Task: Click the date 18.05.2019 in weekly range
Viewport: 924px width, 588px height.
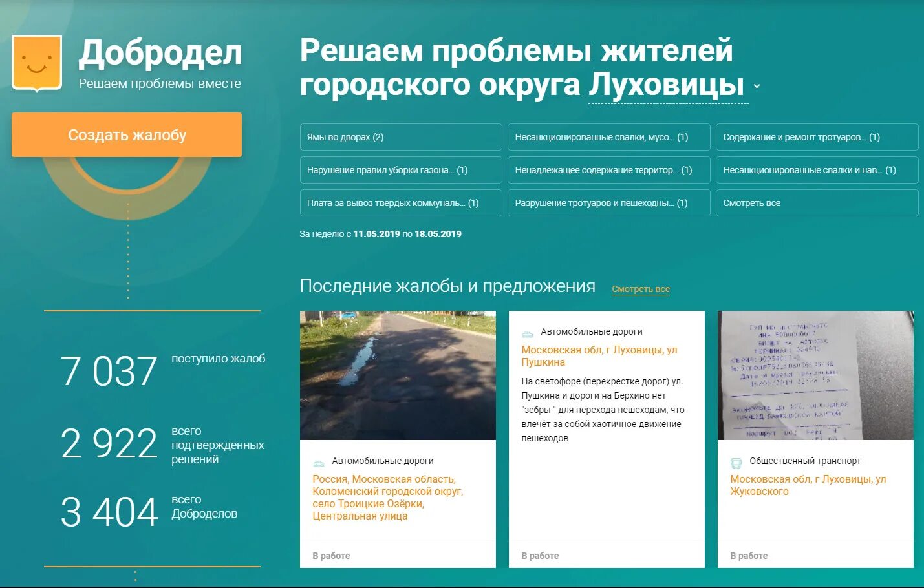Action: tap(438, 234)
